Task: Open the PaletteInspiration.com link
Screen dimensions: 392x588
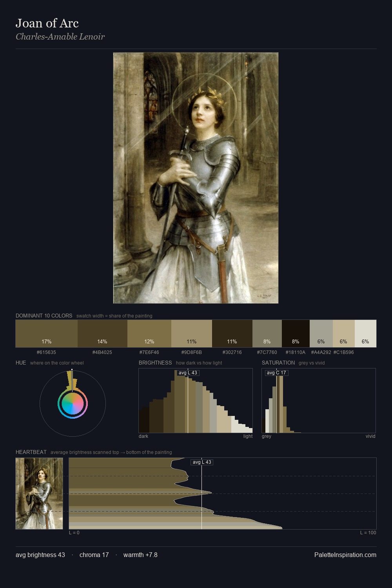Action: (x=345, y=555)
